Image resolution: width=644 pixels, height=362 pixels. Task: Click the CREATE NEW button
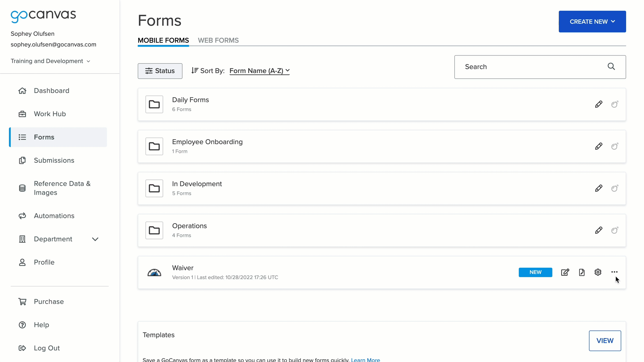(x=592, y=21)
